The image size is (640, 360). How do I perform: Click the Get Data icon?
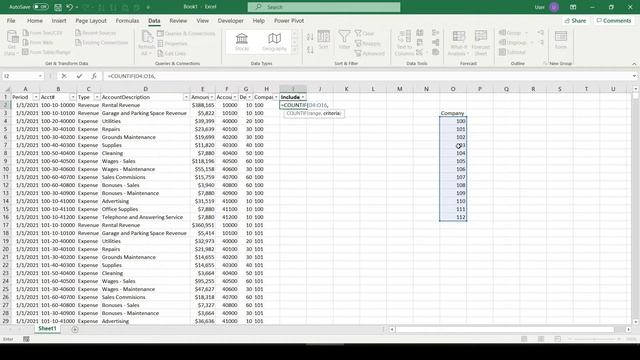click(x=12, y=37)
